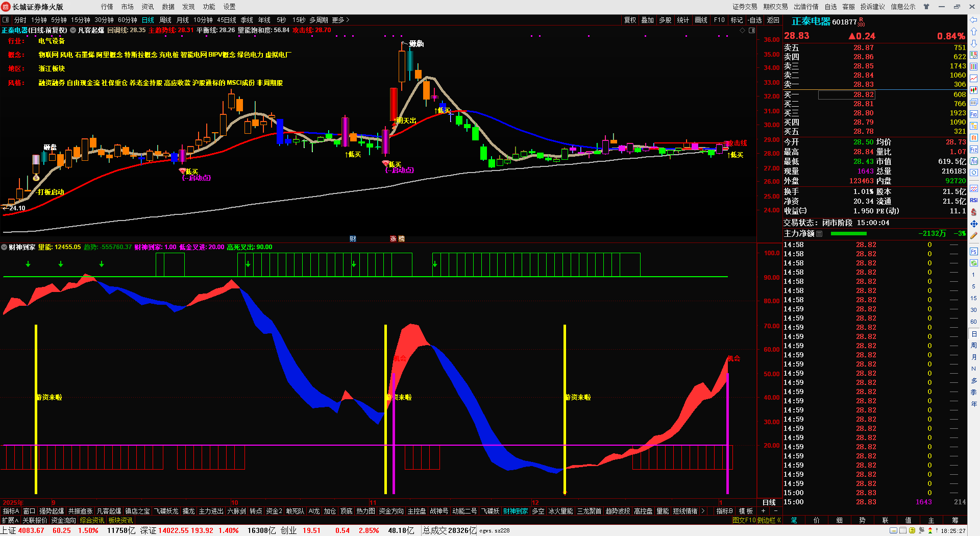Click the 买一 price box 28.82
Image resolution: width=980 pixels, height=536 pixels.
coord(847,95)
